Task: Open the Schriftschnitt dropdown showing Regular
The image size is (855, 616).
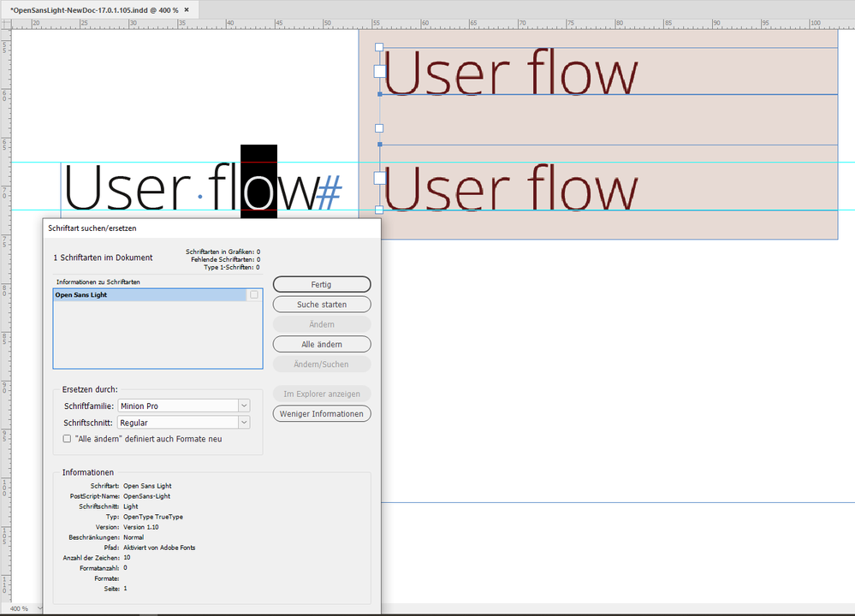Action: point(244,422)
